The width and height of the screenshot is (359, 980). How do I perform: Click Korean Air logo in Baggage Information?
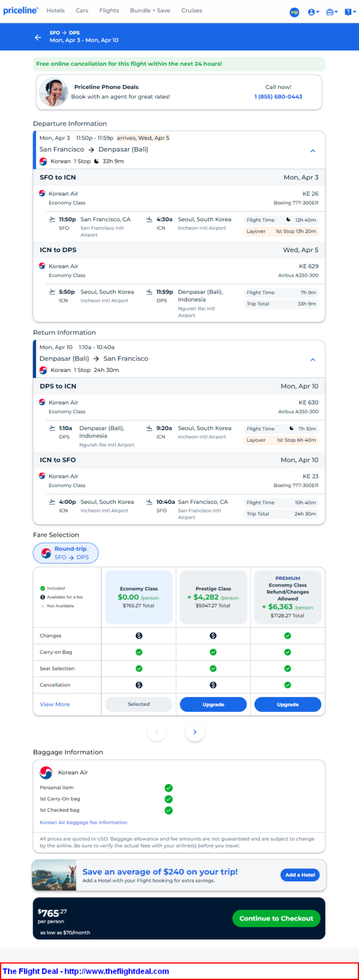pos(46,773)
